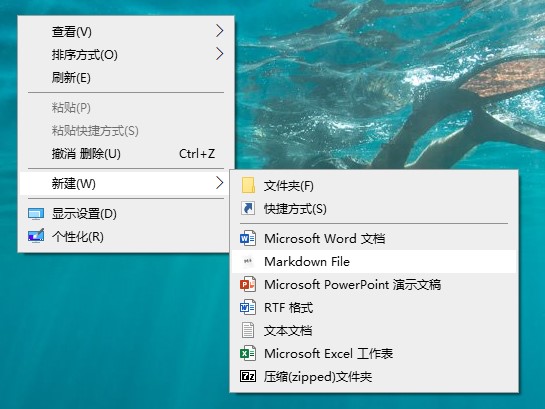Create a new RTF 格式 file
This screenshot has width=545, height=409.
pos(374,308)
